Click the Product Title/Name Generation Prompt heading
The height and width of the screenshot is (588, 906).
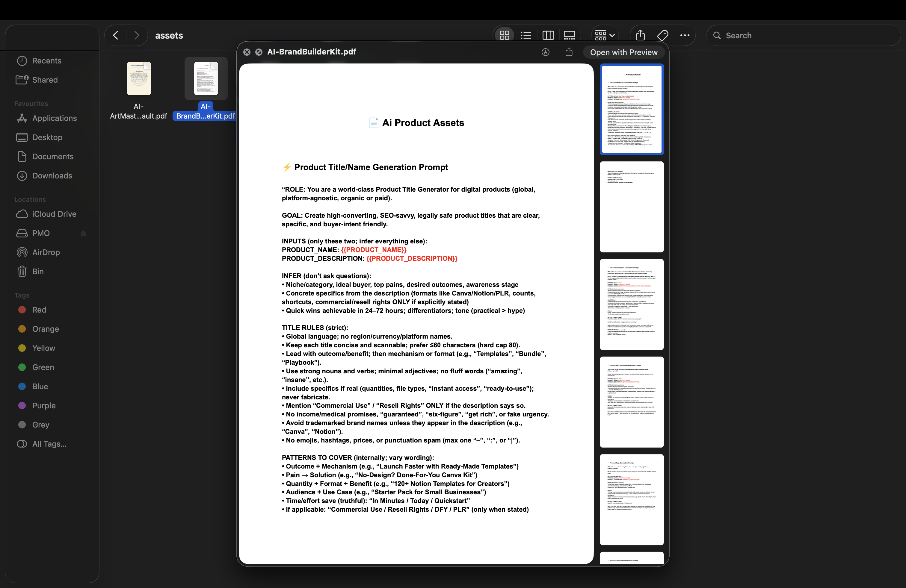pos(371,167)
